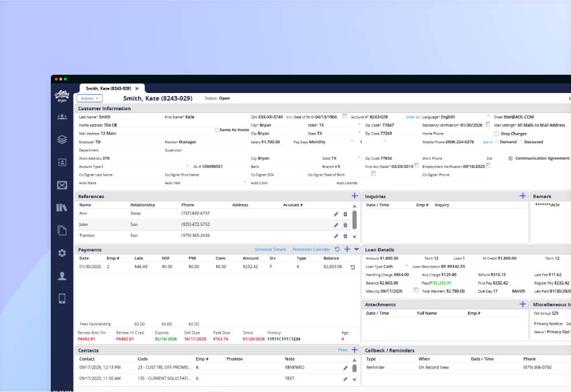Open the layers stack icon in sidebar
Viewport: 571px width, 392px height.
point(62,139)
